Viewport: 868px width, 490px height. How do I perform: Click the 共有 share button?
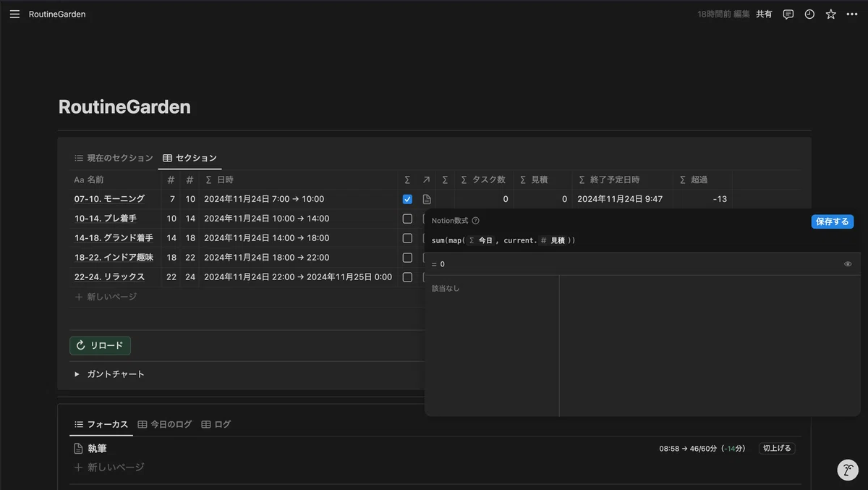[x=764, y=14]
